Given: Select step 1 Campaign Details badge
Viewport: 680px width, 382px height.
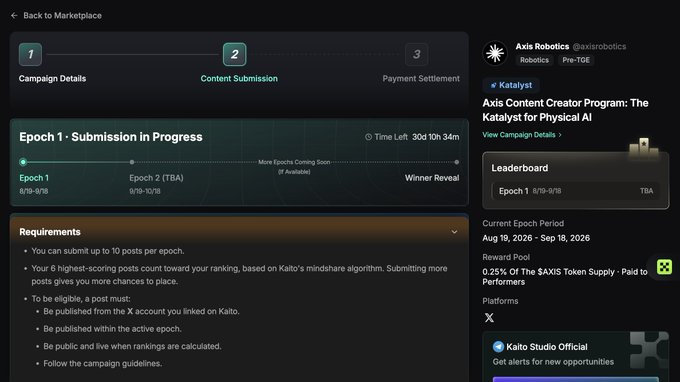Looking at the screenshot, I should 30,54.
